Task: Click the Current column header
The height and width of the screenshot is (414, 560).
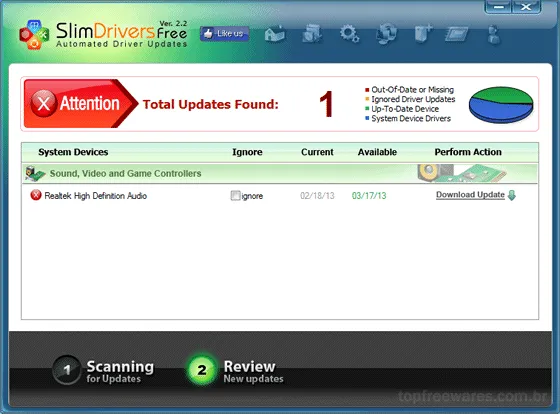Action: (317, 152)
